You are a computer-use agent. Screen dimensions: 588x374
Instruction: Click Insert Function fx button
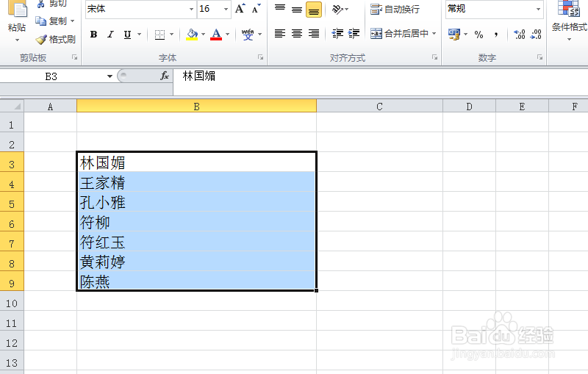(x=165, y=76)
